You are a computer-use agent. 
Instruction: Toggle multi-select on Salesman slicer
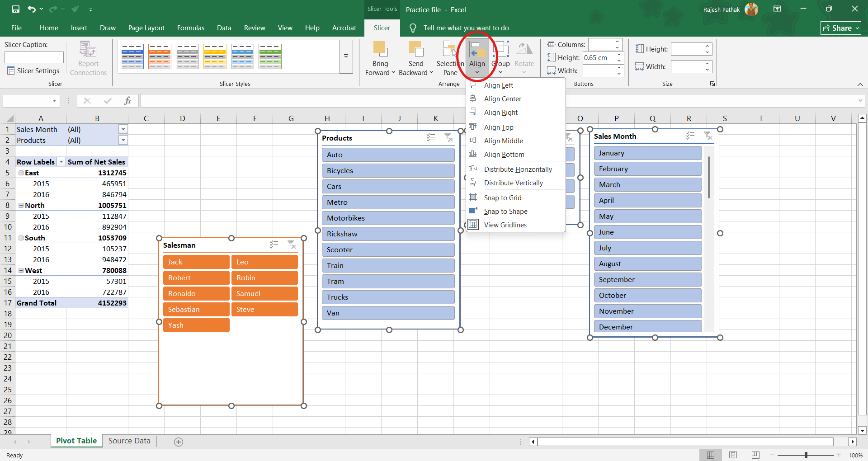point(274,245)
